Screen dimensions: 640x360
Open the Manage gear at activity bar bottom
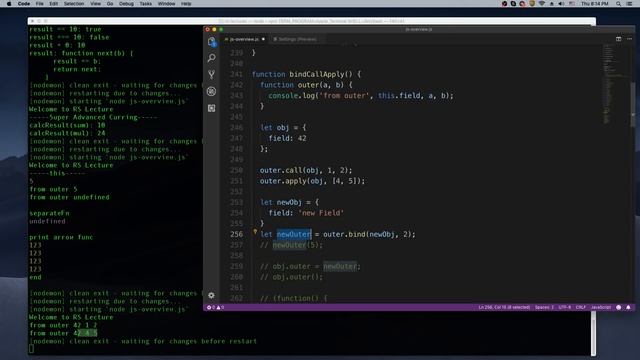click(211, 295)
